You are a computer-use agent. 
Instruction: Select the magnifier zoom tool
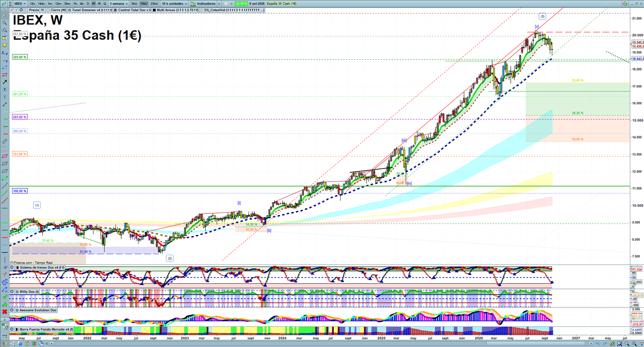(4, 23)
